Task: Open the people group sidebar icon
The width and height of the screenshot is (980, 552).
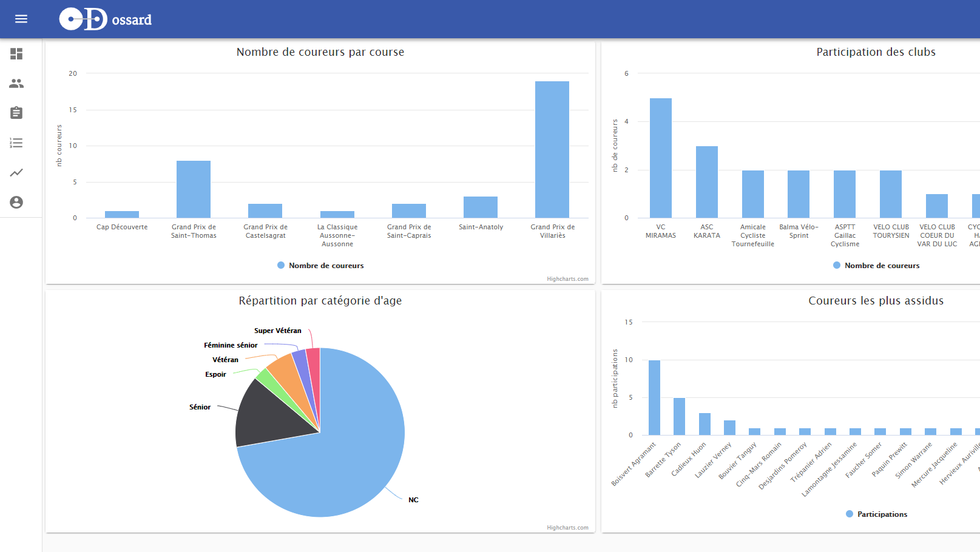Action: pyautogui.click(x=16, y=83)
